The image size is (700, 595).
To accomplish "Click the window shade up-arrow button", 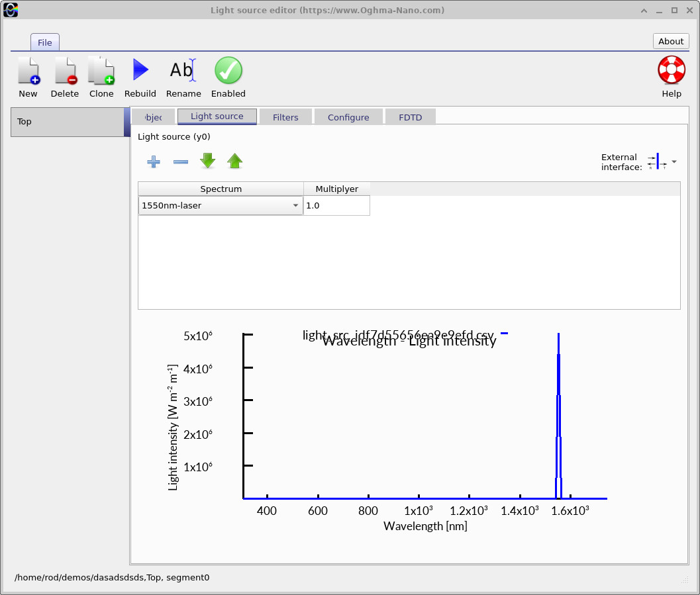I will point(644,11).
